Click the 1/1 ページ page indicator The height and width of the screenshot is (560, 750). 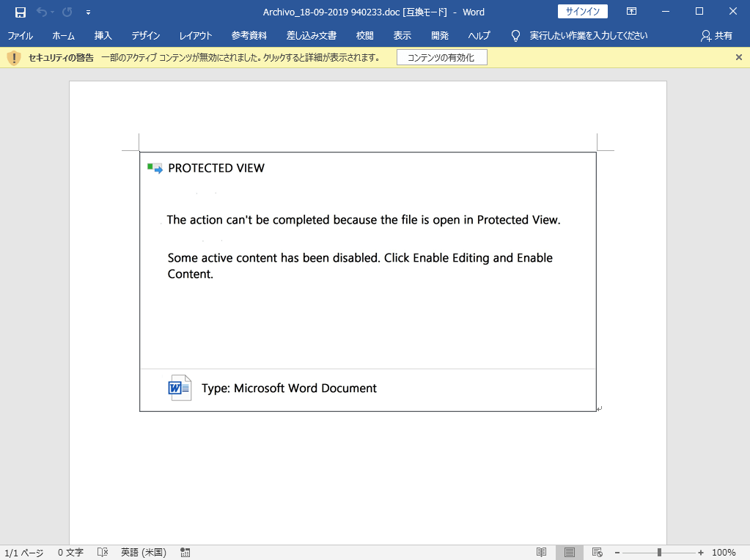coord(24,553)
